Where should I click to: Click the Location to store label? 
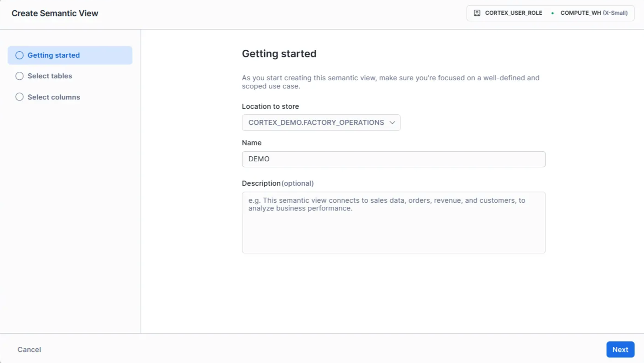click(x=270, y=106)
